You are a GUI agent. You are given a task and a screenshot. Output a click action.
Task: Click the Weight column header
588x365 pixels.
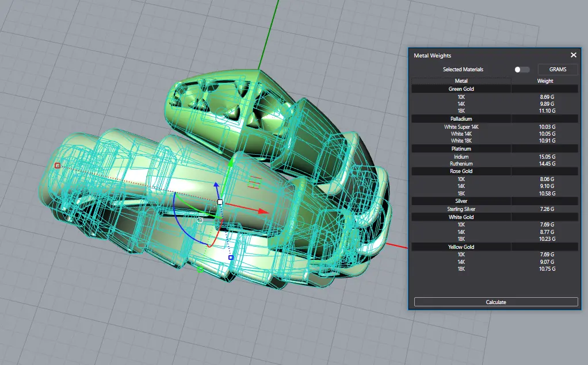click(x=544, y=81)
